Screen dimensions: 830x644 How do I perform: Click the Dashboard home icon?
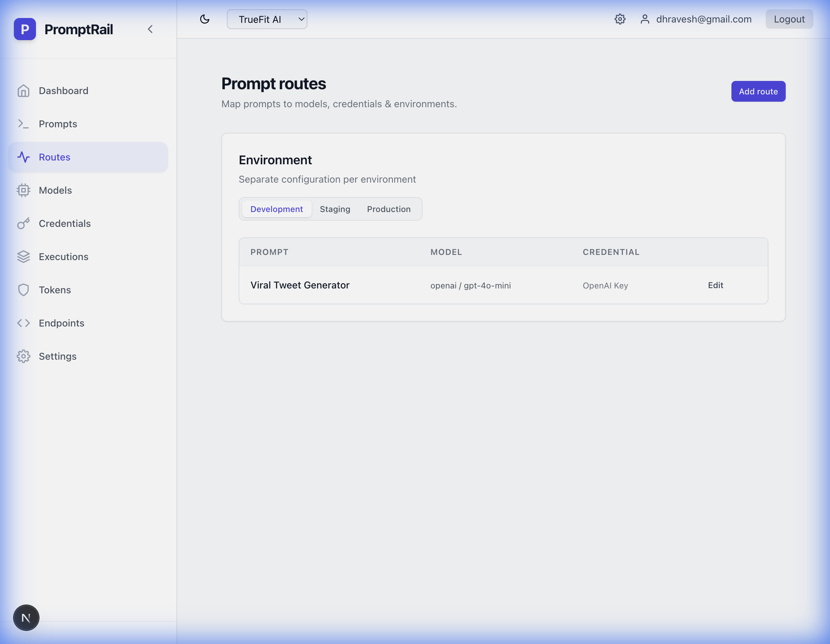(x=23, y=91)
